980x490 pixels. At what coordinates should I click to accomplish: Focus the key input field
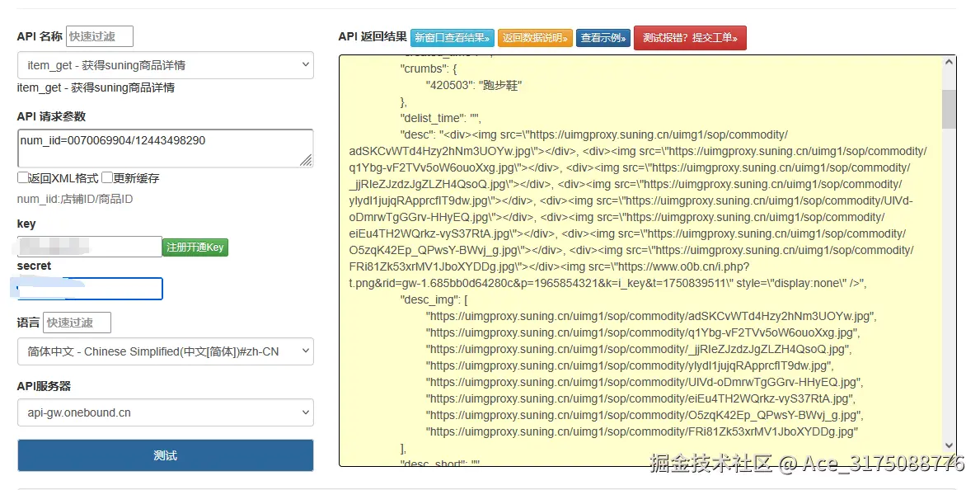tap(89, 247)
